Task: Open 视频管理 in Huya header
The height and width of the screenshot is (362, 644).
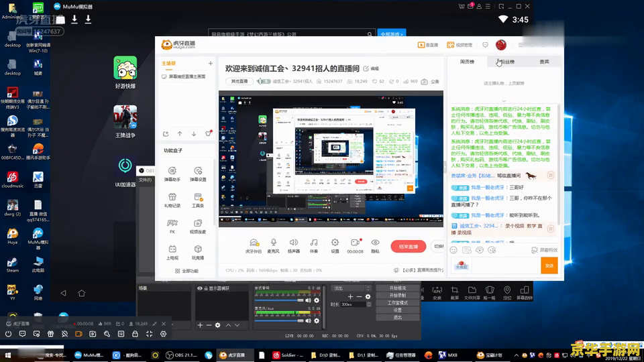Action: (460, 45)
